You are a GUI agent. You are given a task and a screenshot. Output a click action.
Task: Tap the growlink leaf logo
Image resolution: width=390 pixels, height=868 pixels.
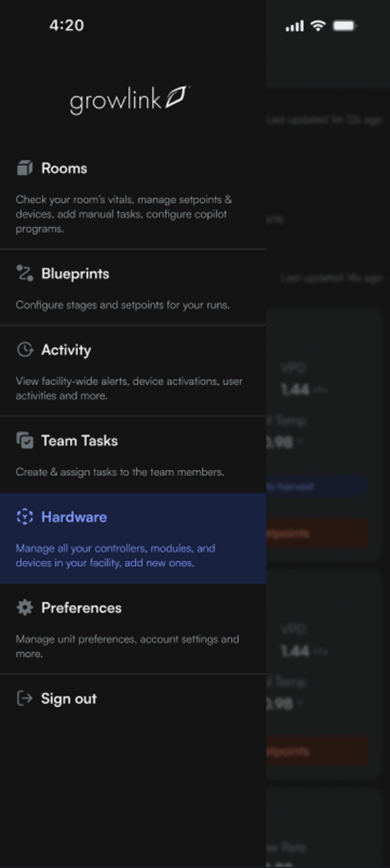[129, 100]
